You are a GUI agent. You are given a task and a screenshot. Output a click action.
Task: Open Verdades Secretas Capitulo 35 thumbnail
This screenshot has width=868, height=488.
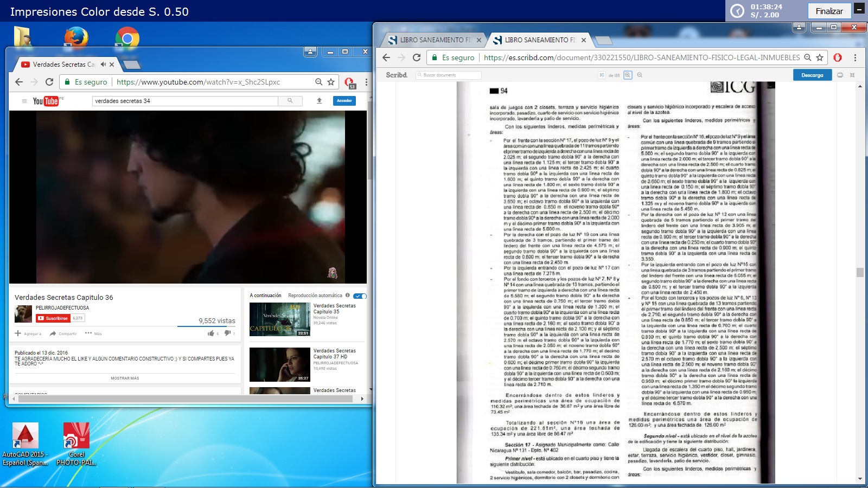pyautogui.click(x=279, y=319)
